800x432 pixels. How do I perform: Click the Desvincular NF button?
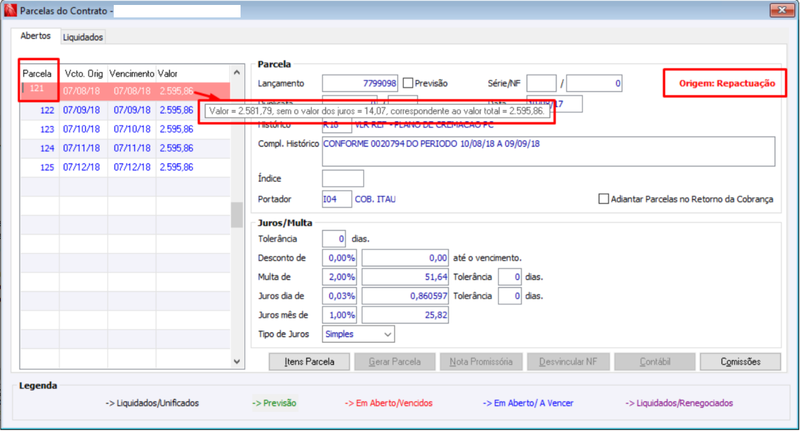pyautogui.click(x=568, y=362)
